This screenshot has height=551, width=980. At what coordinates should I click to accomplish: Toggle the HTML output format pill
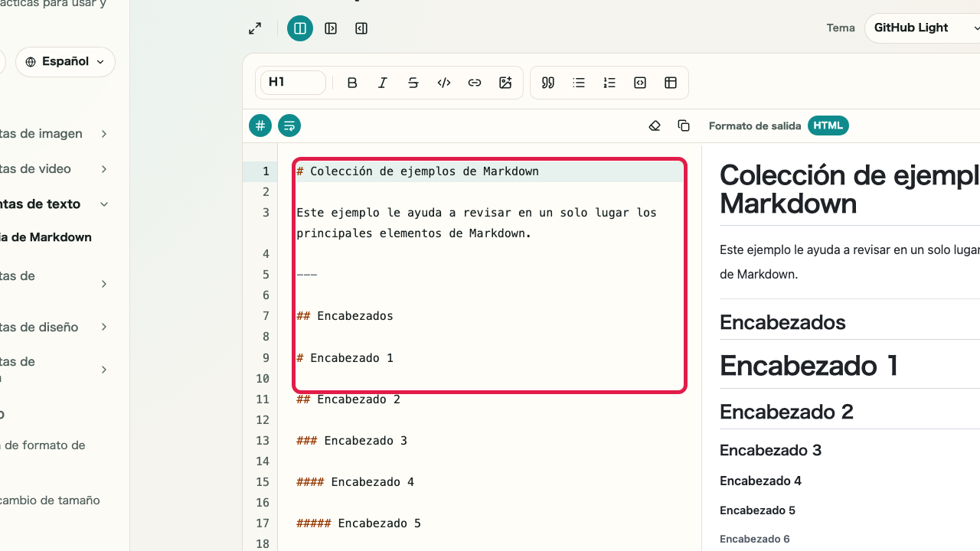[x=828, y=126]
